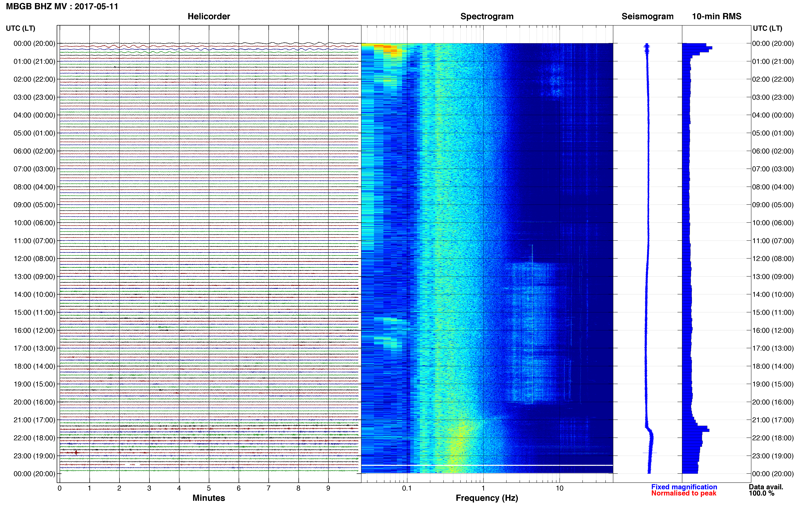Screen dimensions: 812x508
Task: Click '05:00 (01:00)' on the RMS-side time axis
Action: tap(773, 133)
